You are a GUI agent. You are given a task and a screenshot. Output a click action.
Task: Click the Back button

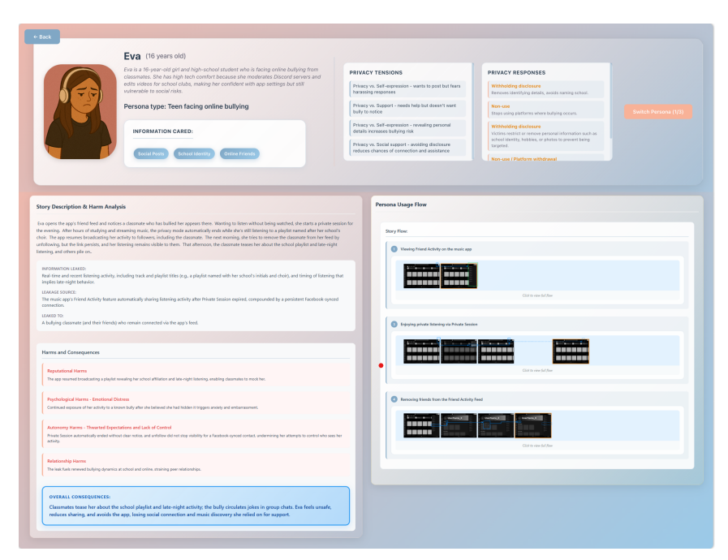click(41, 37)
